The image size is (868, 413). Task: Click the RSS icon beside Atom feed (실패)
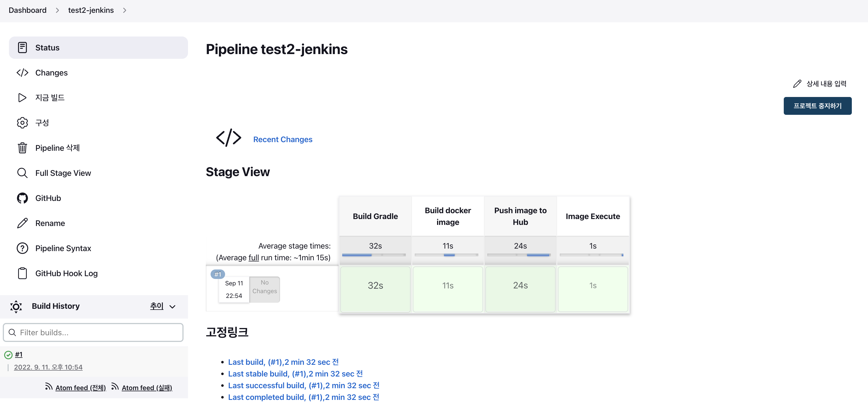[115, 387]
